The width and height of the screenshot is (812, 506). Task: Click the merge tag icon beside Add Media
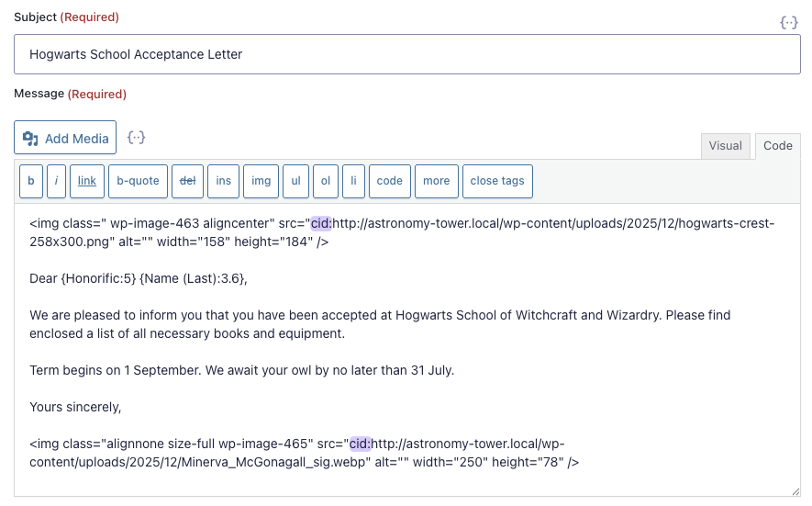pos(137,138)
